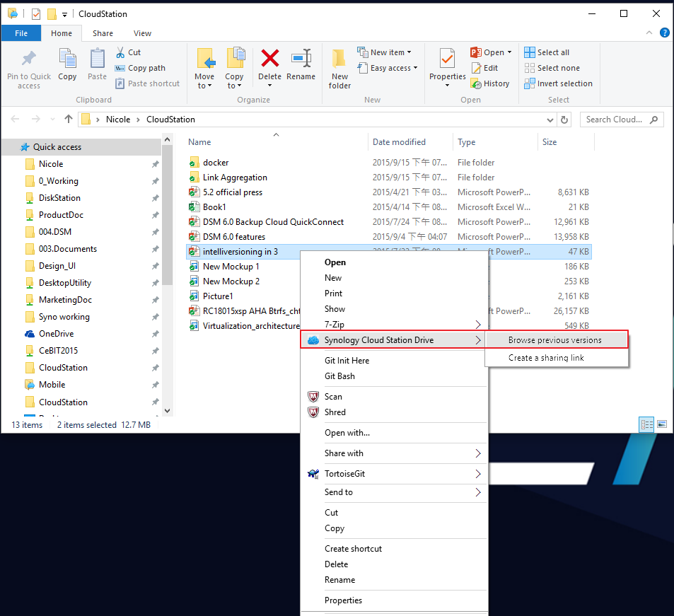Click Invert selection icon
Image resolution: width=674 pixels, height=616 pixels.
(x=530, y=83)
